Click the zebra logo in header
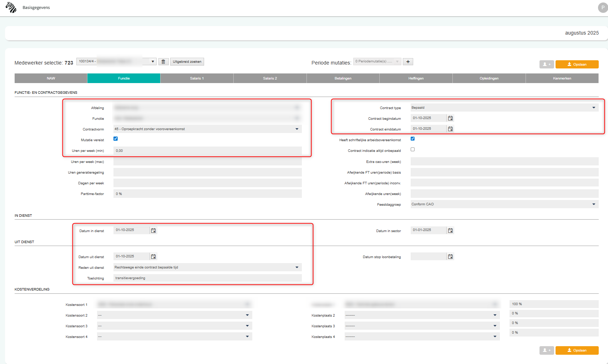This screenshot has height=364, width=608. (11, 7)
